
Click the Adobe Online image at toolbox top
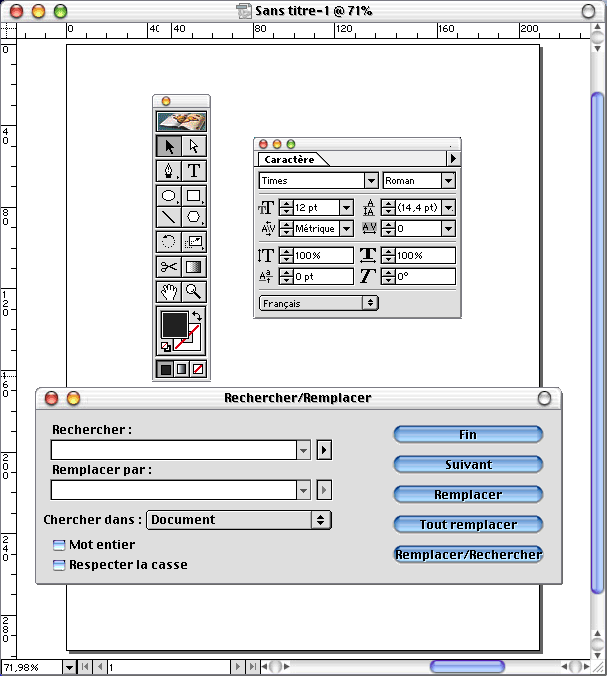point(181,122)
